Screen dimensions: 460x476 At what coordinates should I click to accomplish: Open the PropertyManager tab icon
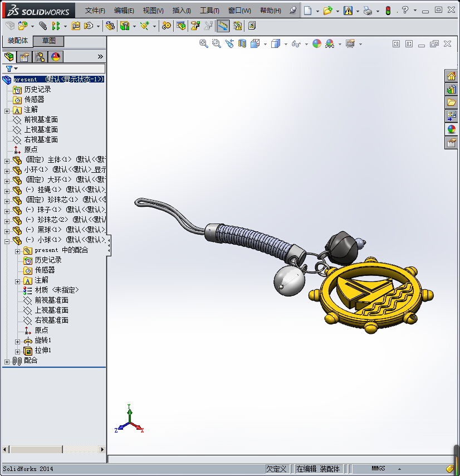click(25, 57)
